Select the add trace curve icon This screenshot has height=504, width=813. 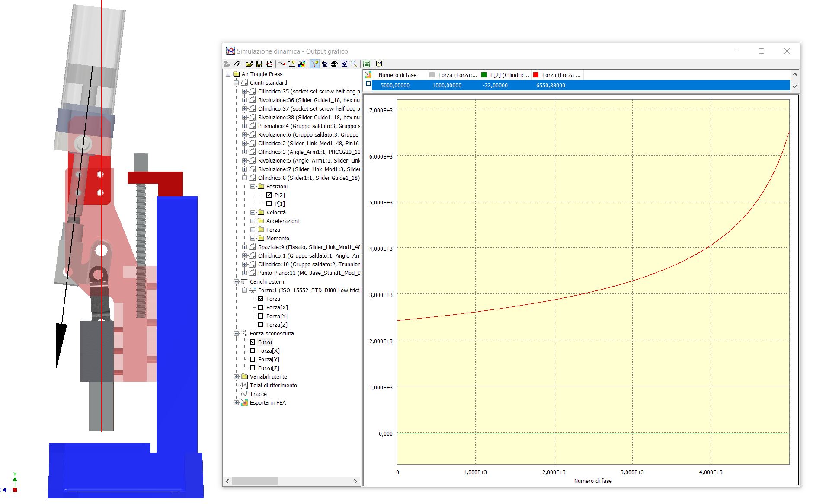point(282,64)
